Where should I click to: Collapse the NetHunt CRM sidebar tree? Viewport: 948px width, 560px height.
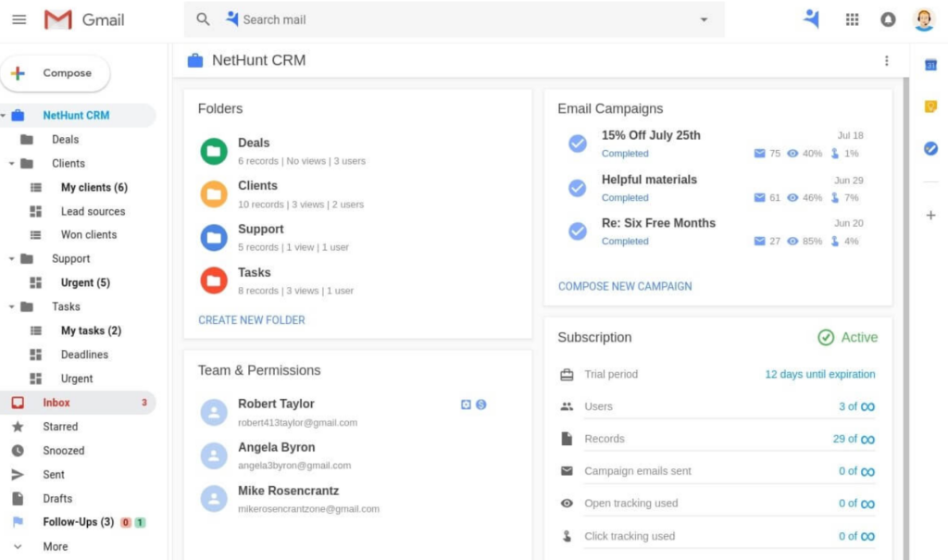pos(4,115)
